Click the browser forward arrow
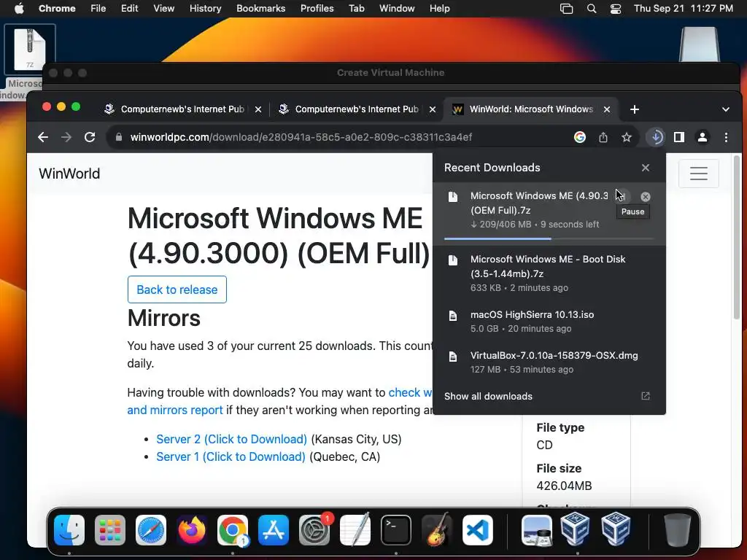 coord(66,137)
